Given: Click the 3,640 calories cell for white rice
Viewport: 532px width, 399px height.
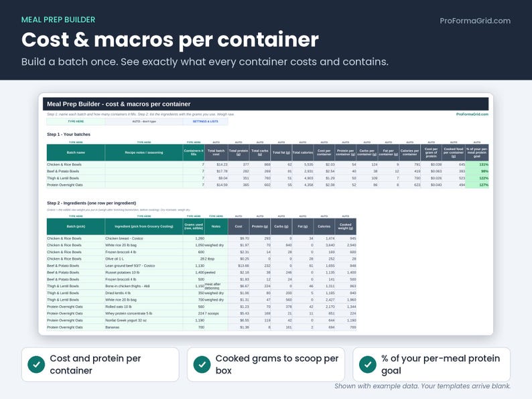Looking at the screenshot, I should (x=324, y=245).
